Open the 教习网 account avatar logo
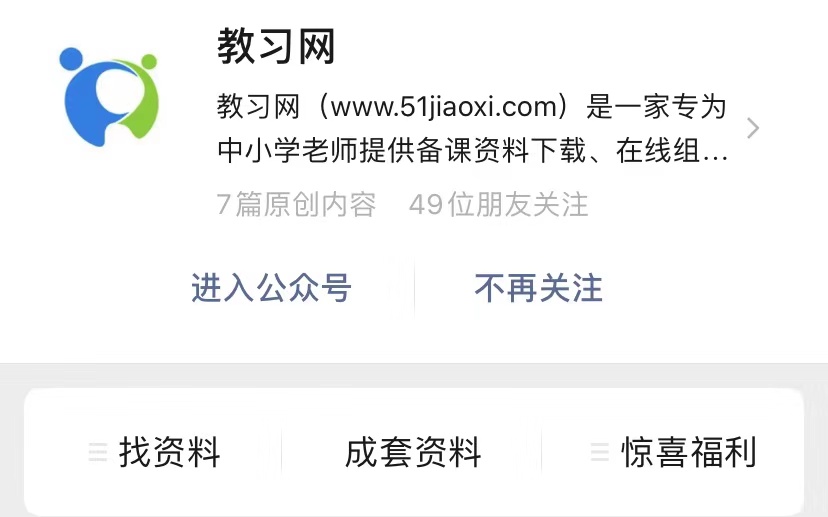The image size is (828, 517). point(109,97)
